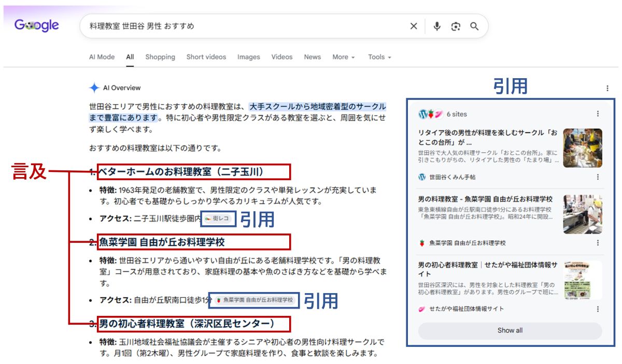This screenshot has height=364, width=622.
Task: Click the AI Overview sparkle icon
Action: [x=94, y=88]
